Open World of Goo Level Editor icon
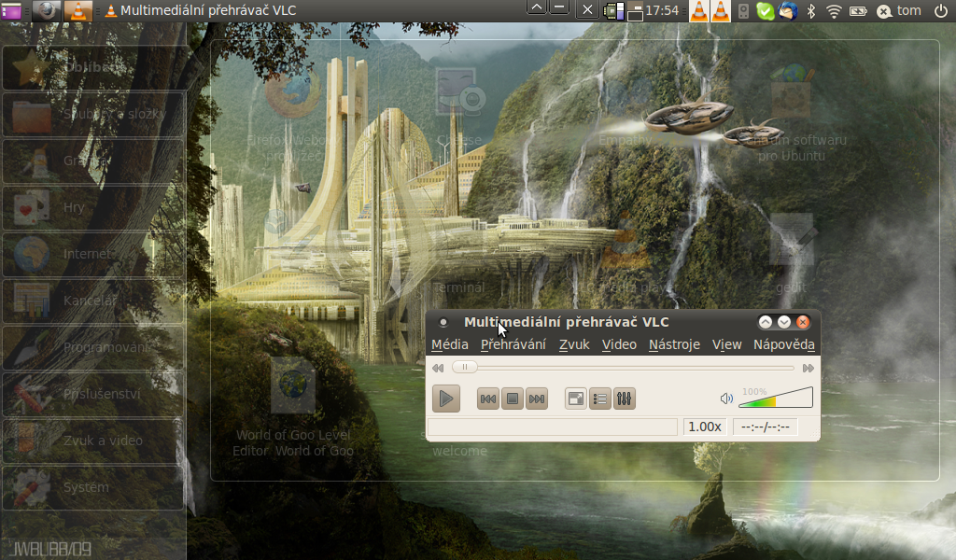Viewport: 956px width, 560px height. pyautogui.click(x=292, y=385)
